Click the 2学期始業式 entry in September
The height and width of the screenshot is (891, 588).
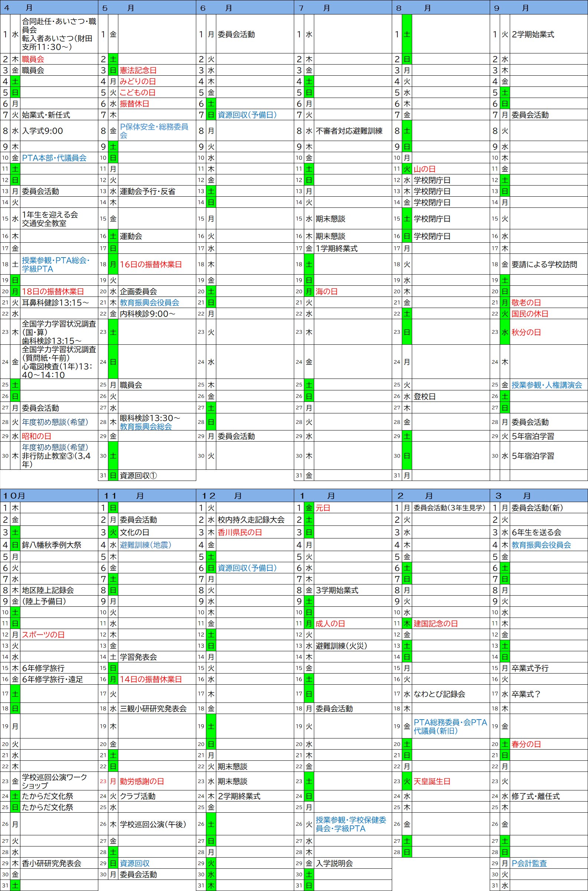pos(533,34)
